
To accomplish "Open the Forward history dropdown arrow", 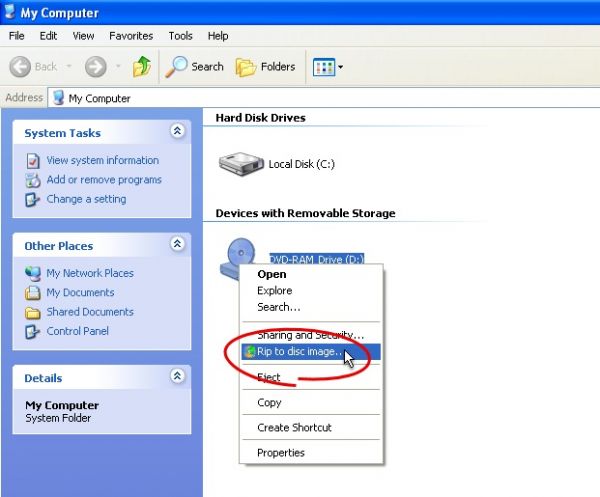I will tap(118, 67).
